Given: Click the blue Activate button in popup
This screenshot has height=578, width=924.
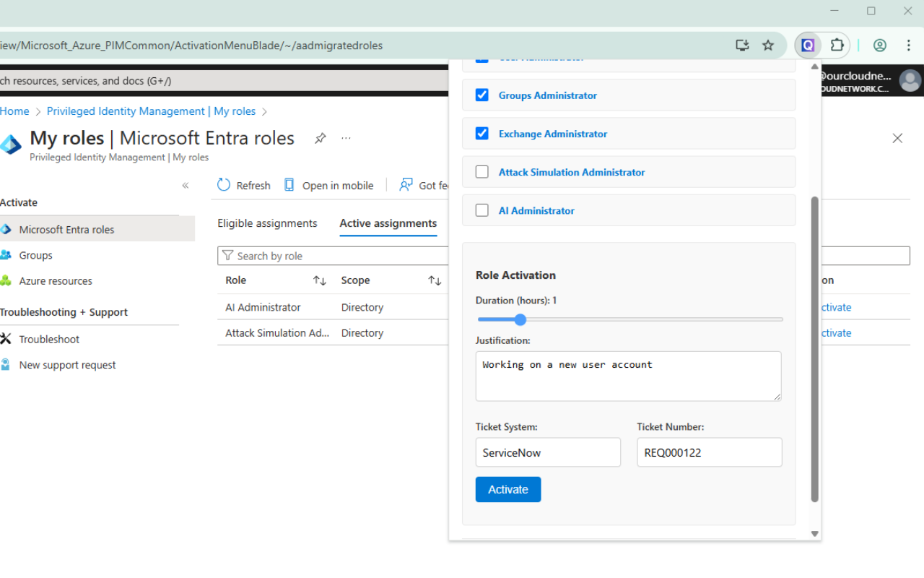Looking at the screenshot, I should [508, 489].
